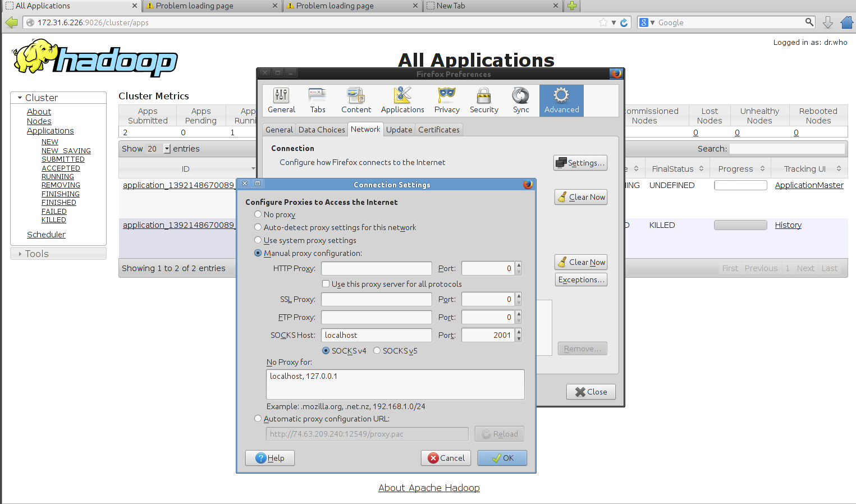Open the Show entries count dropdown

pos(167,149)
